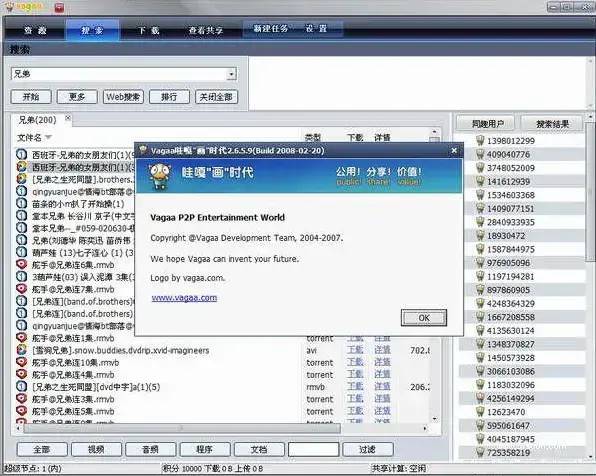Click icon beside [兄弟之生死同盟][dvd中字]a(1)(5)
The width and height of the screenshot is (596, 476).
click(21, 387)
